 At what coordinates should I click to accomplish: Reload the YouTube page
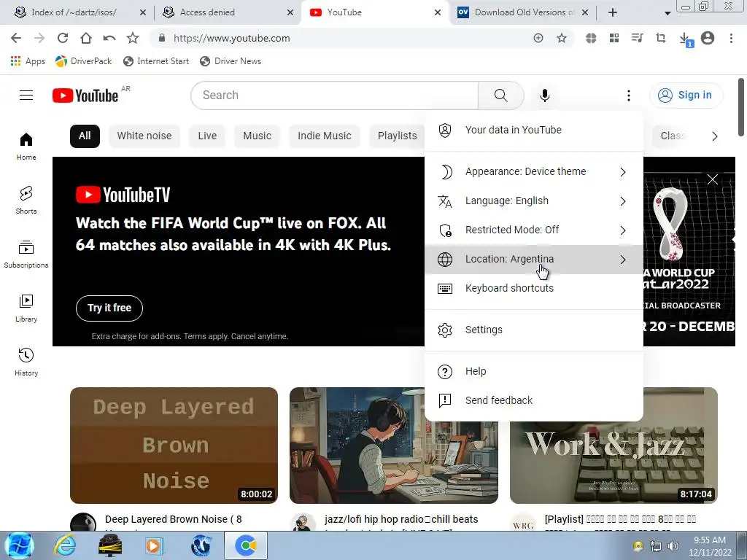(63, 38)
